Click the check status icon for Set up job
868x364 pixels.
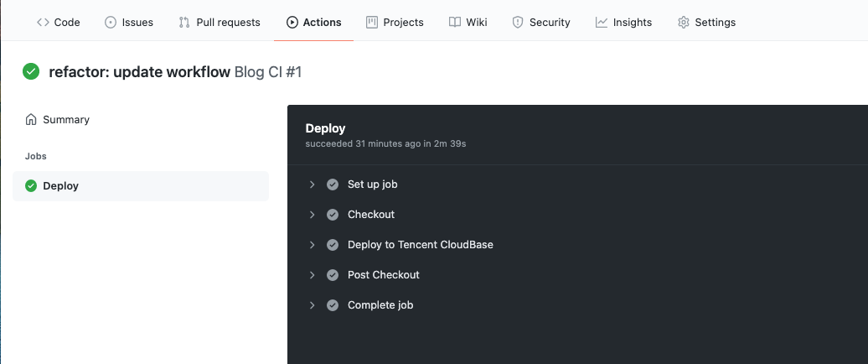pos(333,185)
